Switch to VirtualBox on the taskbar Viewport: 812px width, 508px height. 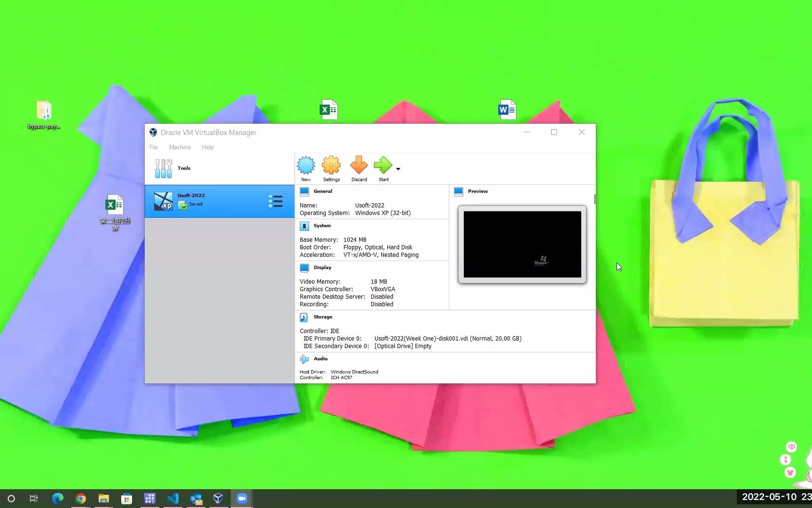click(x=219, y=499)
